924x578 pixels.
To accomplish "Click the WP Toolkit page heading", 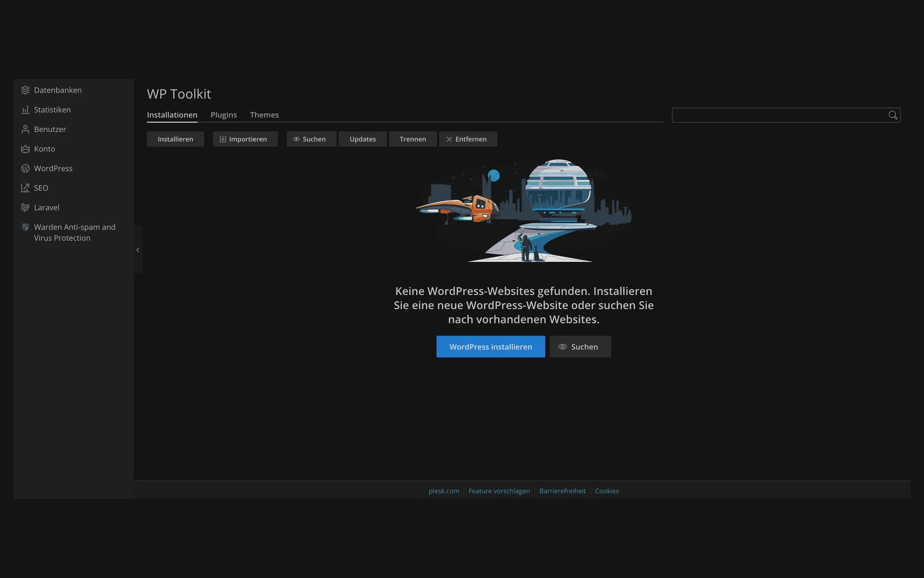I will (x=179, y=94).
